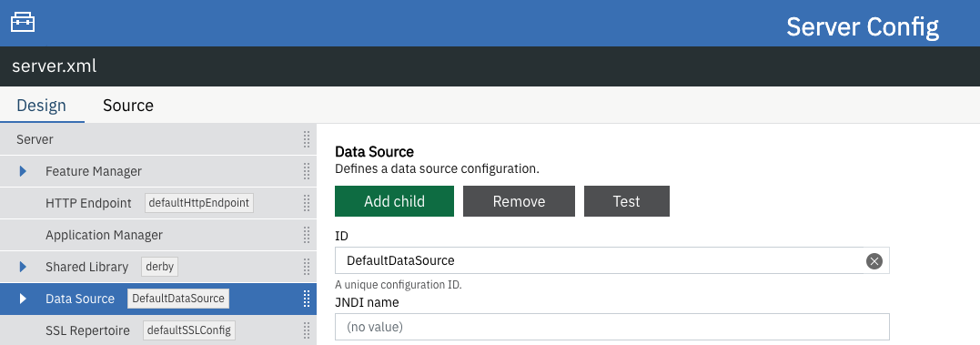Click the defaultSSLConfig ID badge
980x345 pixels.
(x=189, y=330)
